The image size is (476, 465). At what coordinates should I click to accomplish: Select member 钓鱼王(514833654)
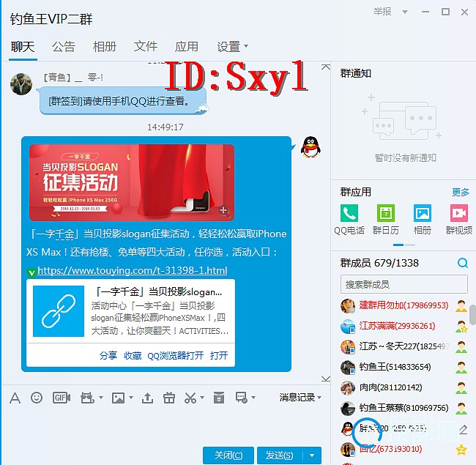coord(404,367)
